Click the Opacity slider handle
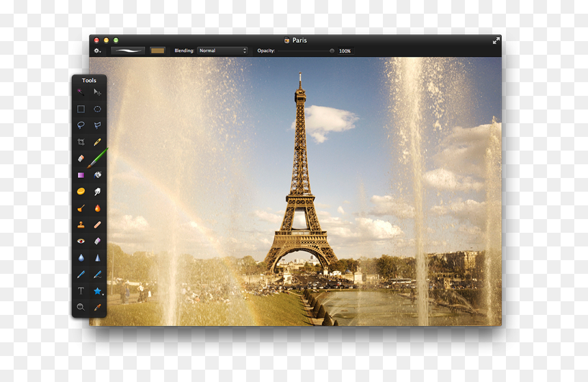The image size is (588, 382). 332,51
